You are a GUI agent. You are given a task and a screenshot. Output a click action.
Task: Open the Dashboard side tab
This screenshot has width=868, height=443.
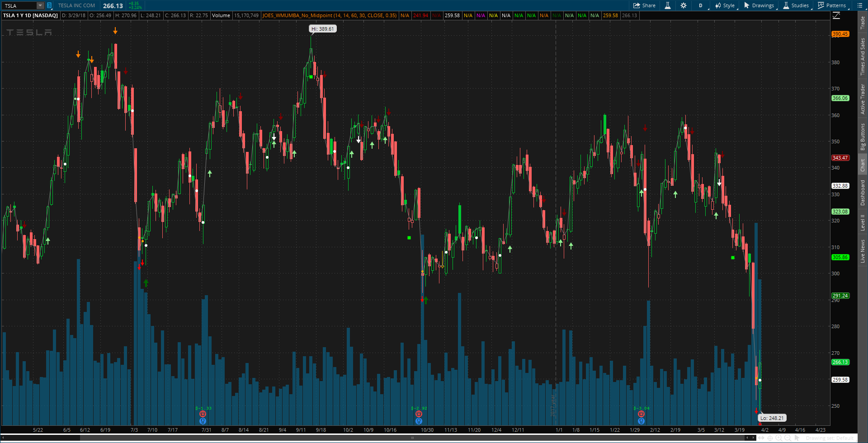point(863,193)
